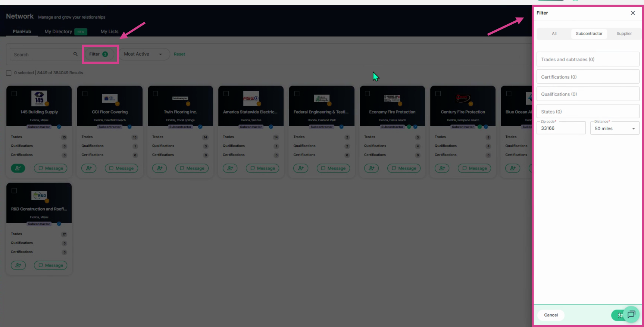Viewport: 644px width, 327px height.
Task: Click the Filter button beside Search
Action: coord(99,54)
